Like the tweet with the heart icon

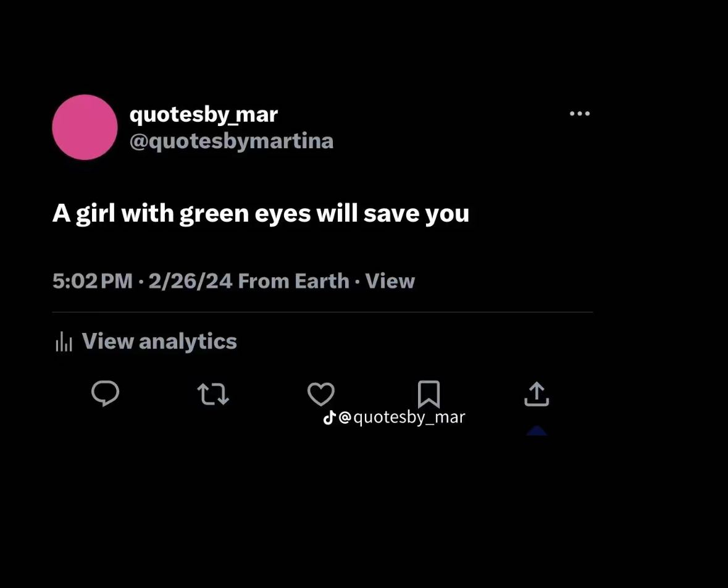(321, 394)
